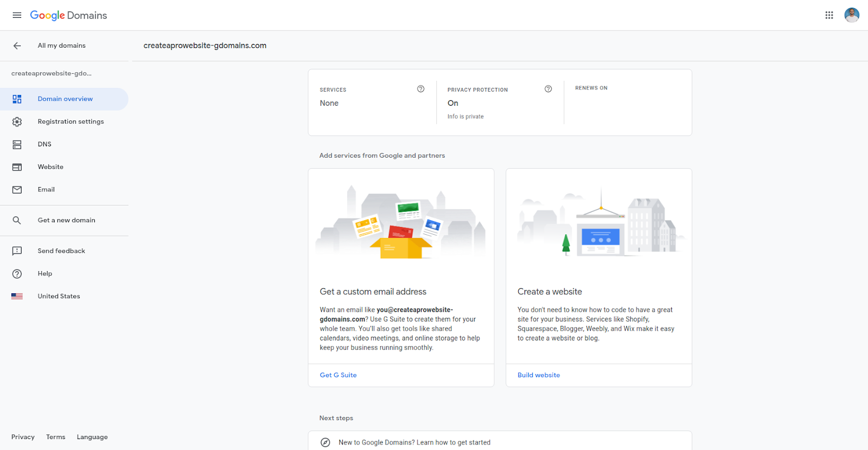Viewport: 868px width, 450px height.
Task: Click the Website layout icon
Action: (x=17, y=168)
